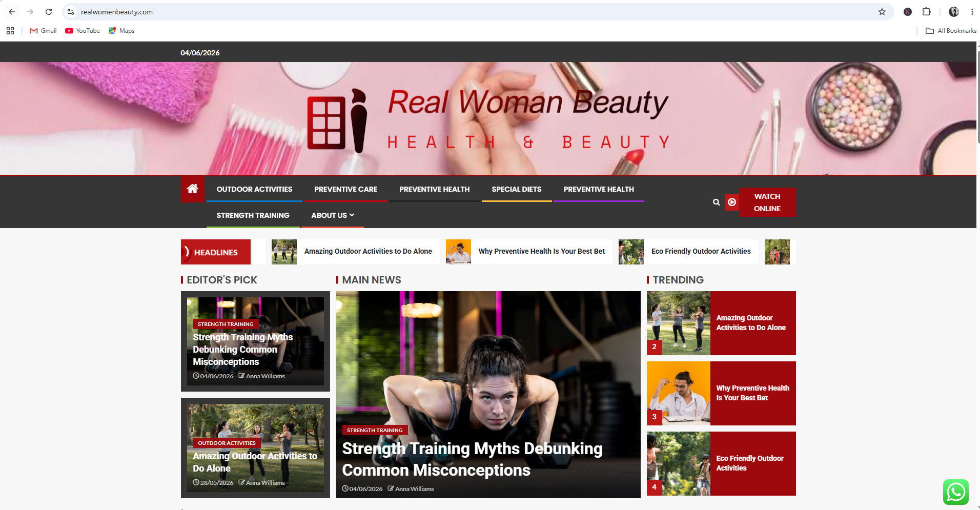Click the Real Woman Beauty site logo
This screenshot has width=980, height=510.
pyautogui.click(x=487, y=120)
